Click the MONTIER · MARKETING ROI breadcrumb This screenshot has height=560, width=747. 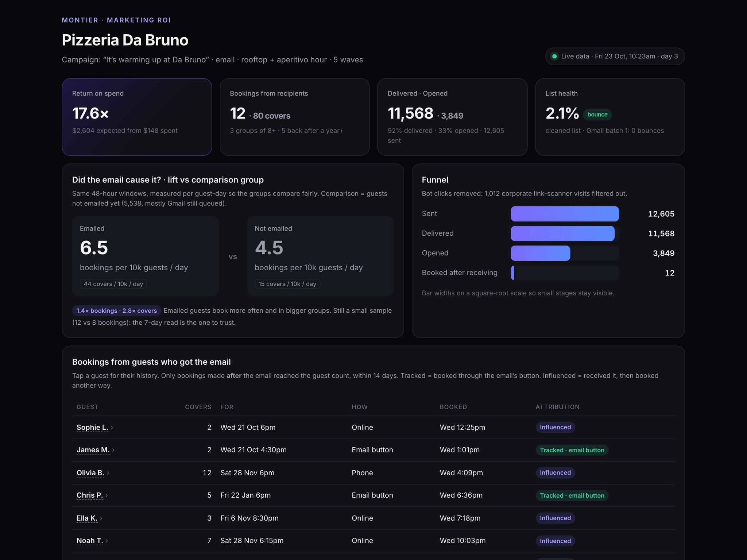116,20
